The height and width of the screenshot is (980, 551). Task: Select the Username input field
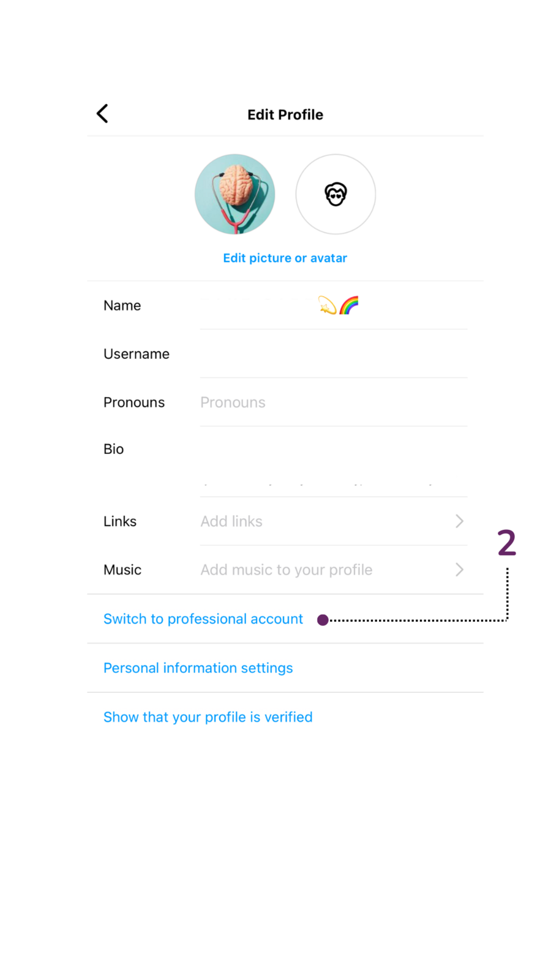[334, 353]
